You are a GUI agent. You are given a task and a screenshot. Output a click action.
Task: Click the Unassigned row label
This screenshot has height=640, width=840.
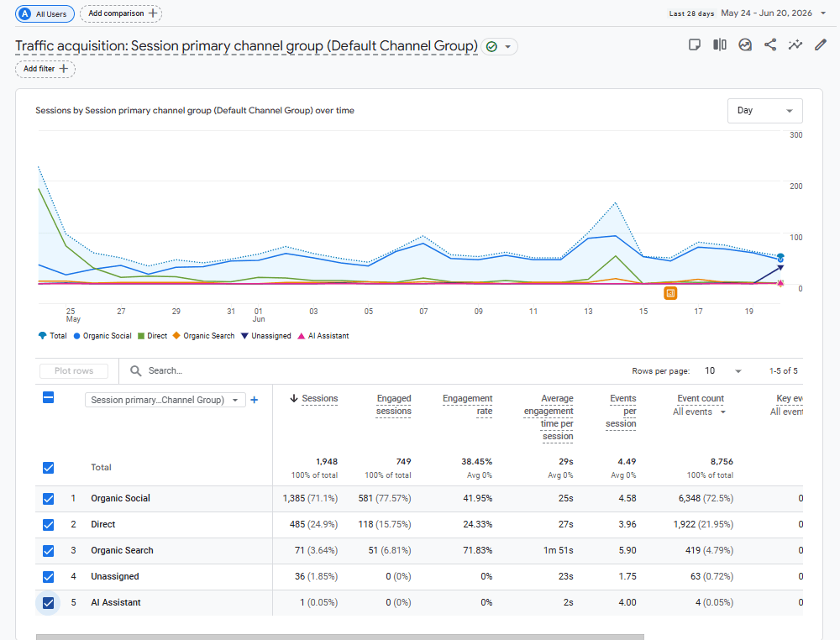(114, 576)
